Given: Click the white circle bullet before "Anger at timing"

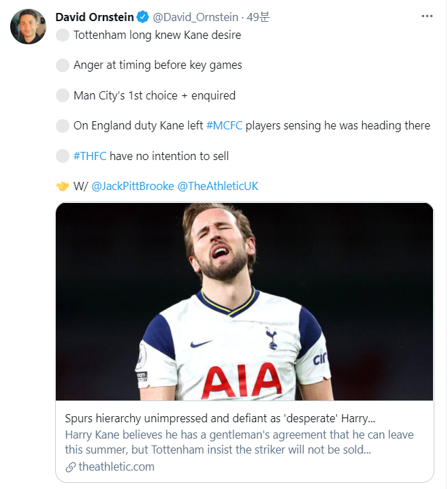Looking at the screenshot, I should point(63,65).
